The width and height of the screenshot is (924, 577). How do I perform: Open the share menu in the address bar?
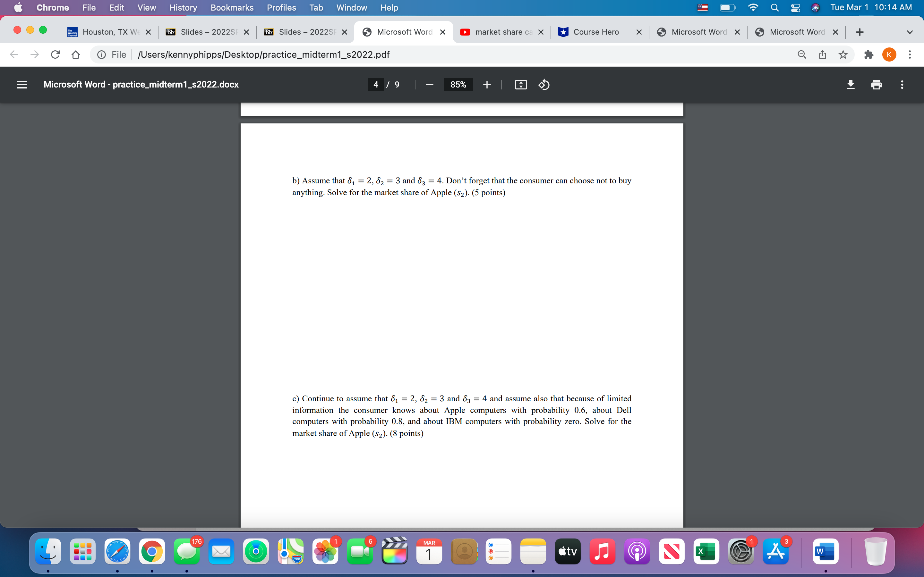tap(822, 54)
